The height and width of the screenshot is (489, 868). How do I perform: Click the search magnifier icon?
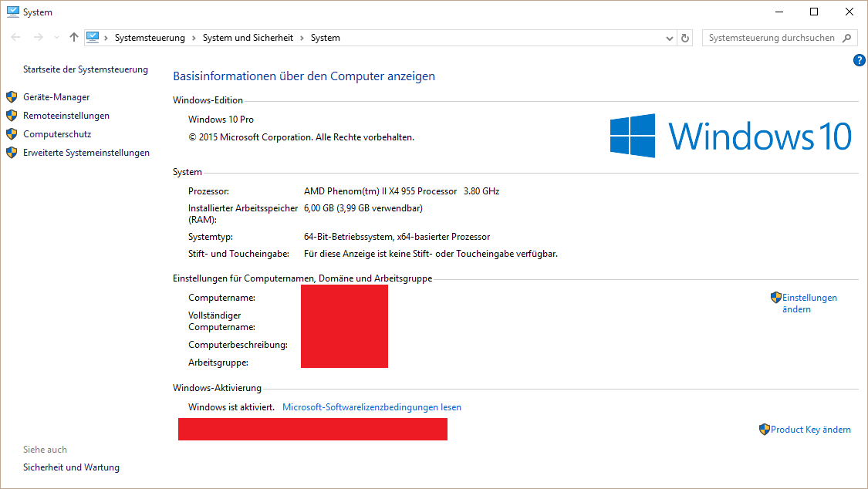tap(846, 38)
